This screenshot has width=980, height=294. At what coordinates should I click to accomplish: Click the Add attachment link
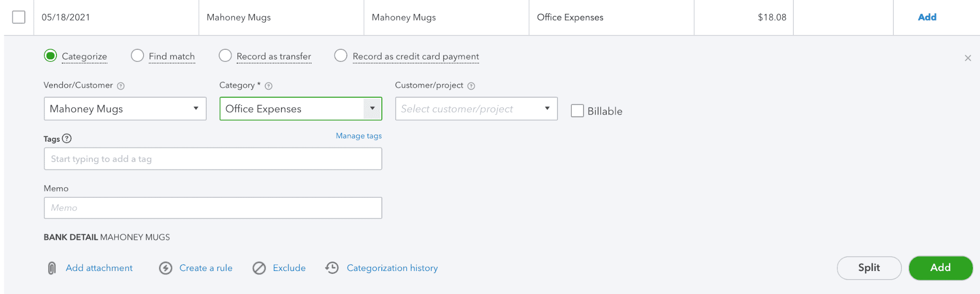pyautogui.click(x=99, y=268)
